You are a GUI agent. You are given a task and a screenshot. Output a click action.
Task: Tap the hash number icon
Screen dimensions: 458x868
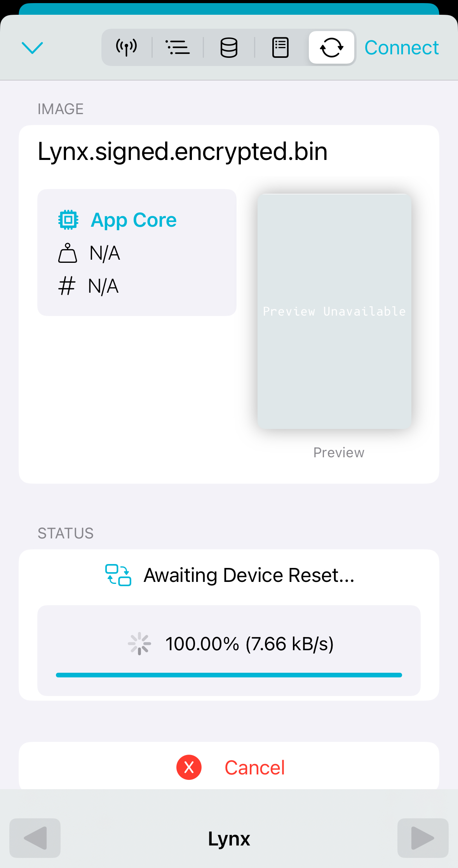(66, 286)
